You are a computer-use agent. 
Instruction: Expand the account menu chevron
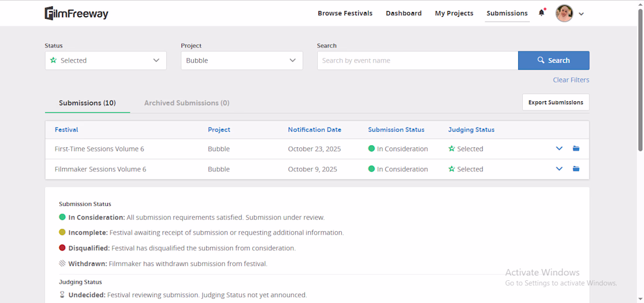pyautogui.click(x=581, y=13)
